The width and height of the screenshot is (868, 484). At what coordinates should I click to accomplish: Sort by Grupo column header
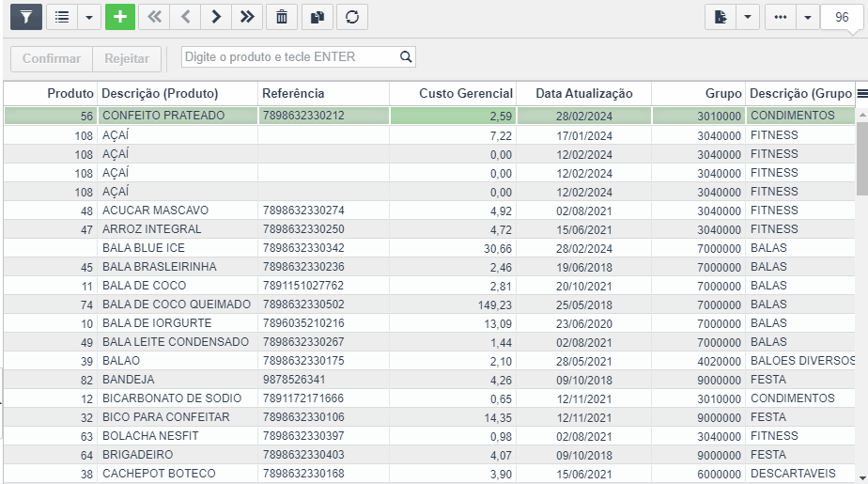click(699, 93)
